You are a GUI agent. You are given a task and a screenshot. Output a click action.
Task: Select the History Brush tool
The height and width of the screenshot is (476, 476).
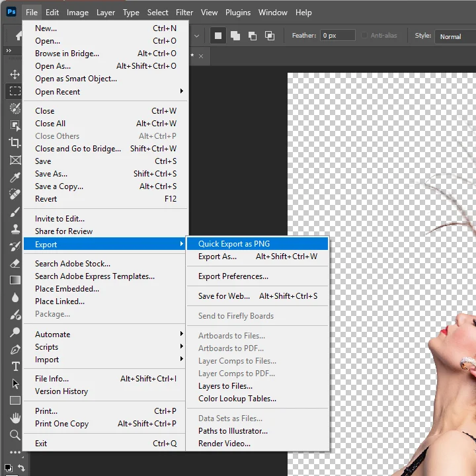point(15,246)
